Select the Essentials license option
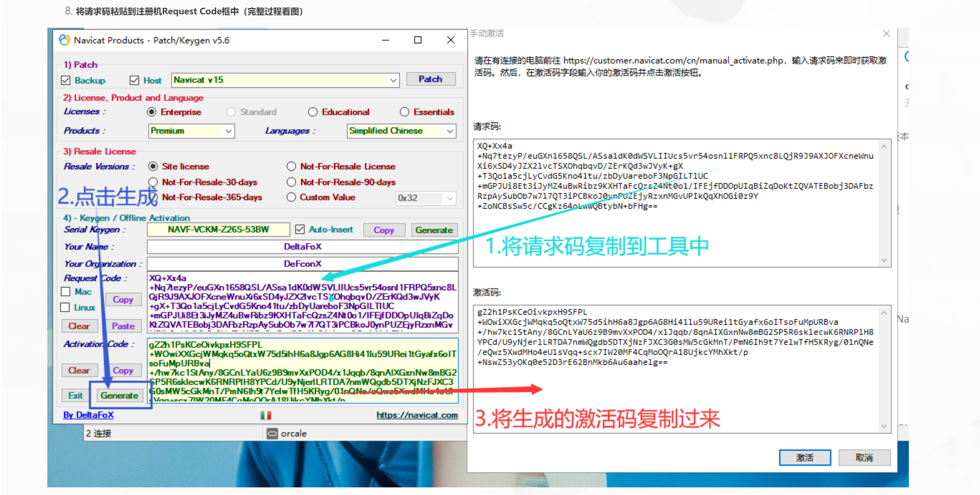The image size is (980, 495). (x=404, y=112)
